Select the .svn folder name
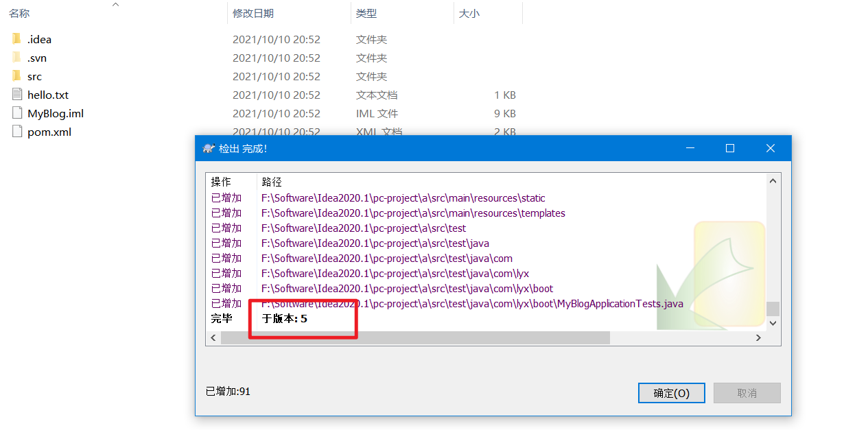This screenshot has height=430, width=868. tap(37, 58)
